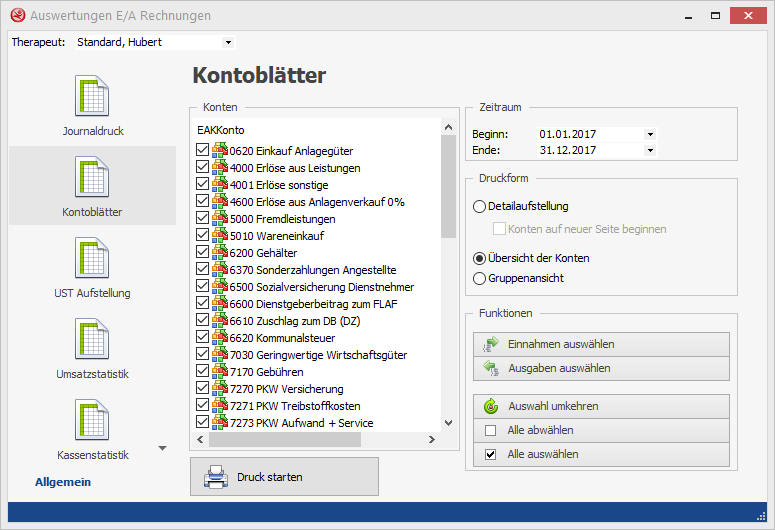Select the Detailaufstellung radio option
The width and height of the screenshot is (775, 530).
tap(480, 207)
